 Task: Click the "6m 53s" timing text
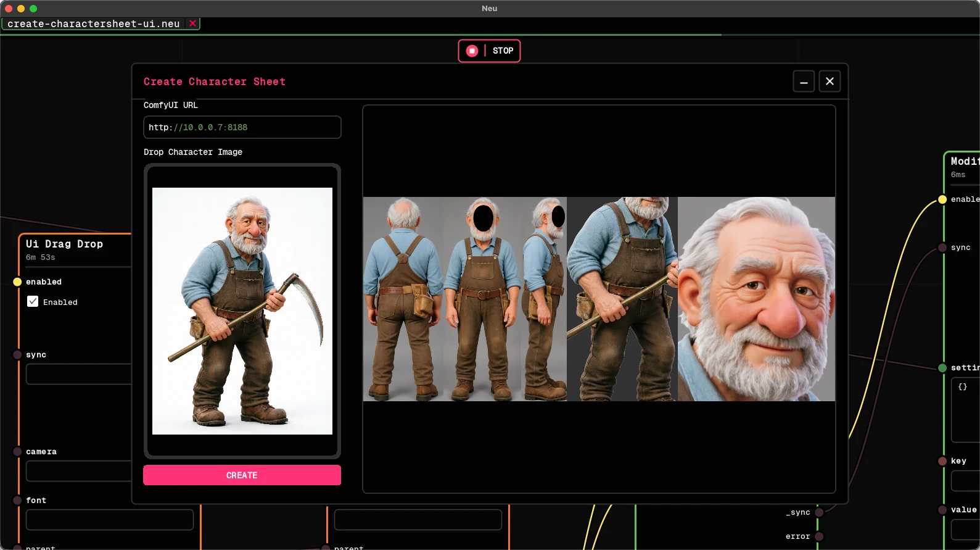coord(41,257)
